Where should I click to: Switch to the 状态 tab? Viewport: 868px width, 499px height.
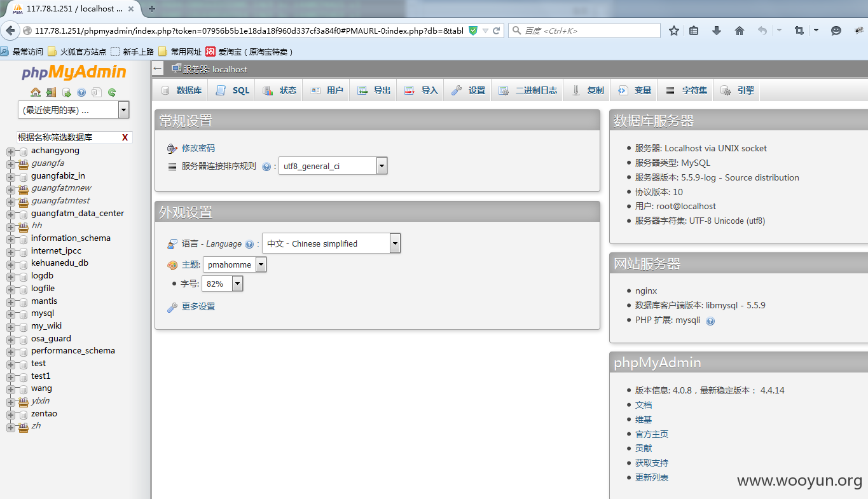pos(279,90)
